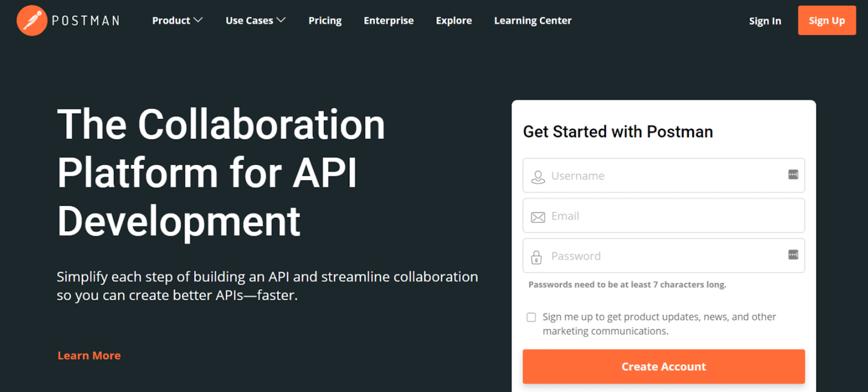The image size is (868, 392).
Task: Expand the Product dropdown menu
Action: 177,21
